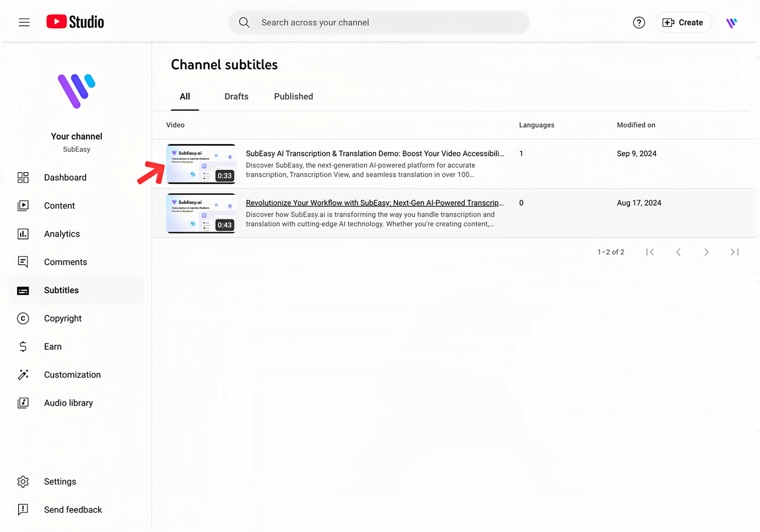Click the Aug 17, 2024 modified date
The image size is (760, 532).
[639, 203]
